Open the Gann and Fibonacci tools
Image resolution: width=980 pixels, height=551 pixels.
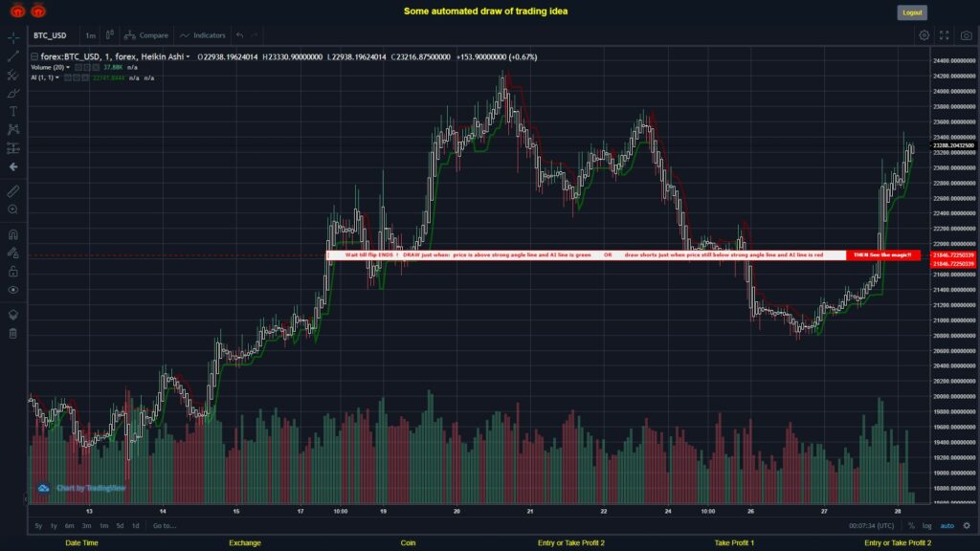point(13,75)
